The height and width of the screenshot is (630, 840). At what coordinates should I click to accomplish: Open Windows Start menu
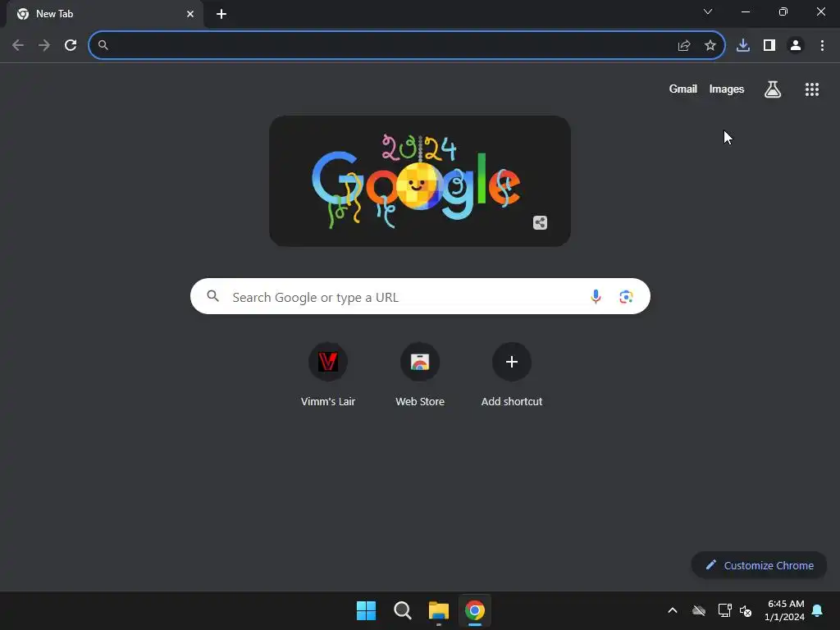[x=367, y=610]
